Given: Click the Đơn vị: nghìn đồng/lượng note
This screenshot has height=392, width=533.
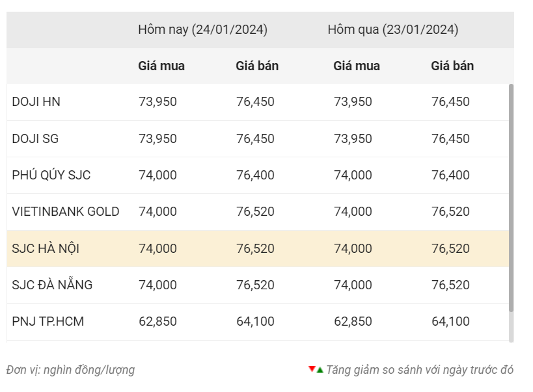Looking at the screenshot, I should pos(70,370).
